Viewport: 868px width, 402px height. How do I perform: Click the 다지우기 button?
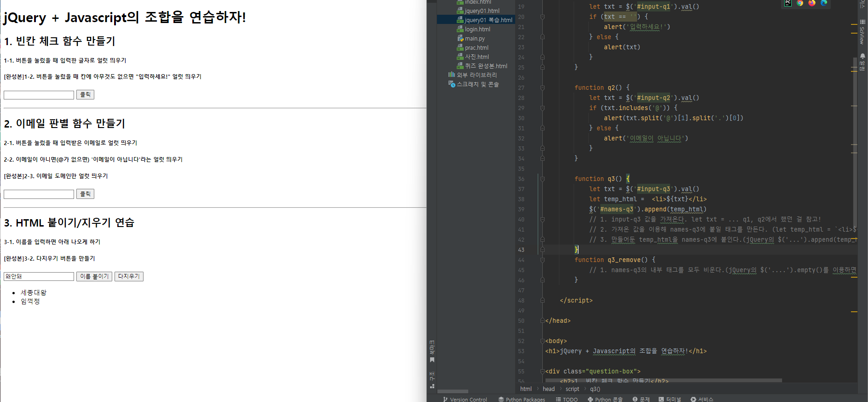[x=129, y=276]
